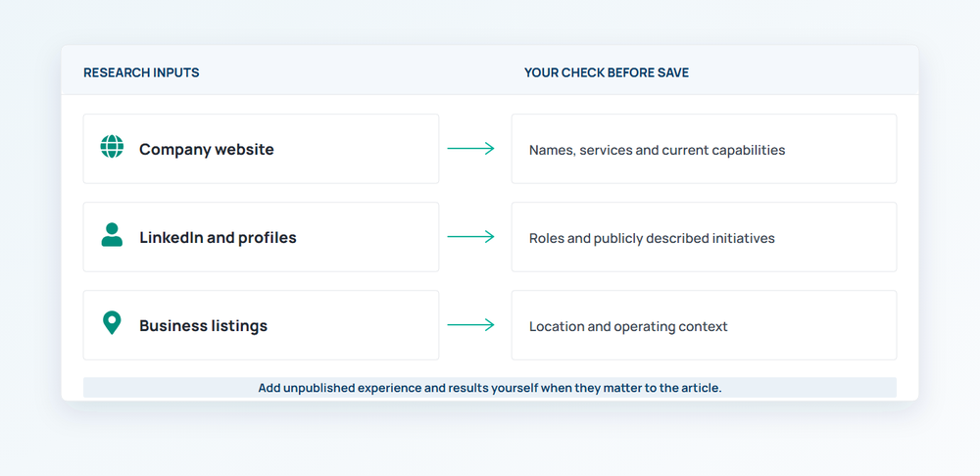
Task: Click the map pin icon beside Business listings
Action: (112, 323)
